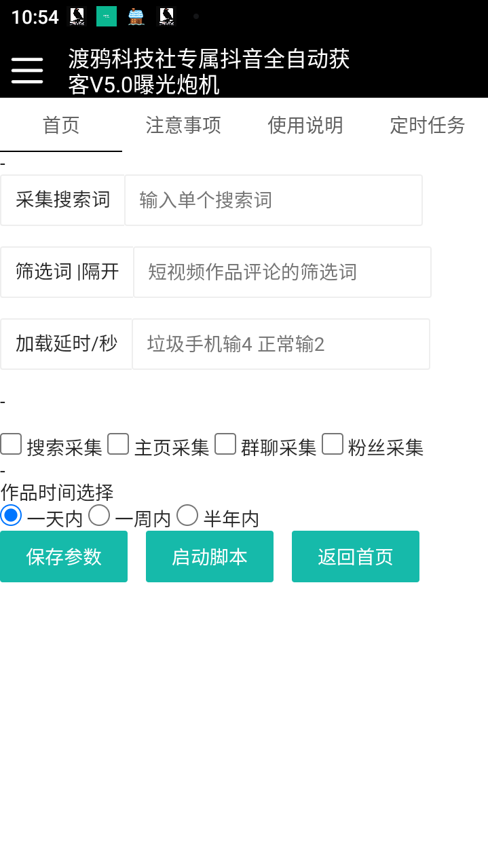Switch to the 注意事项 tab

pos(183,126)
